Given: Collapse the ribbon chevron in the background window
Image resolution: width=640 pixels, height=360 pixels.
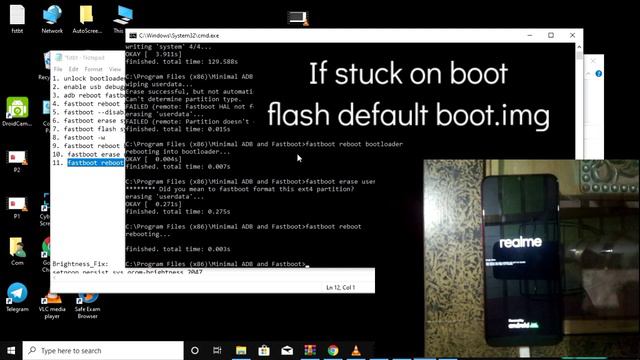Looking at the screenshot, I should tap(588, 74).
